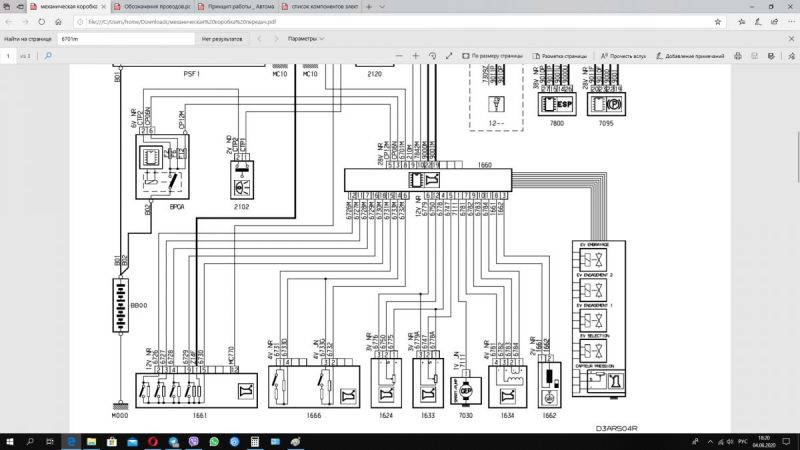Go to next search result
The image size is (800, 450).
277,39
